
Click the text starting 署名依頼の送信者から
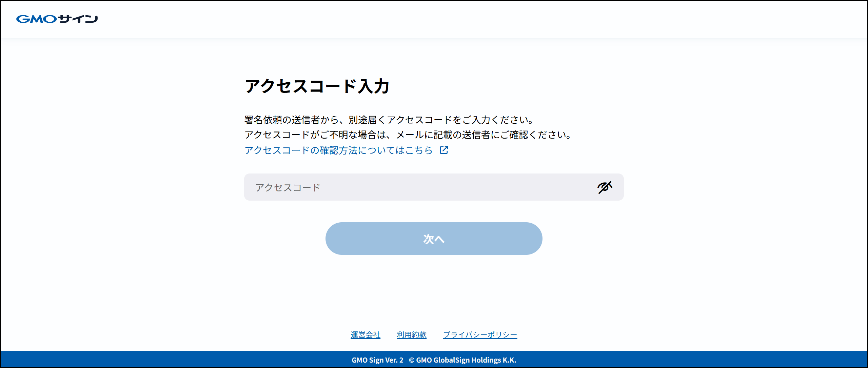[x=390, y=120]
